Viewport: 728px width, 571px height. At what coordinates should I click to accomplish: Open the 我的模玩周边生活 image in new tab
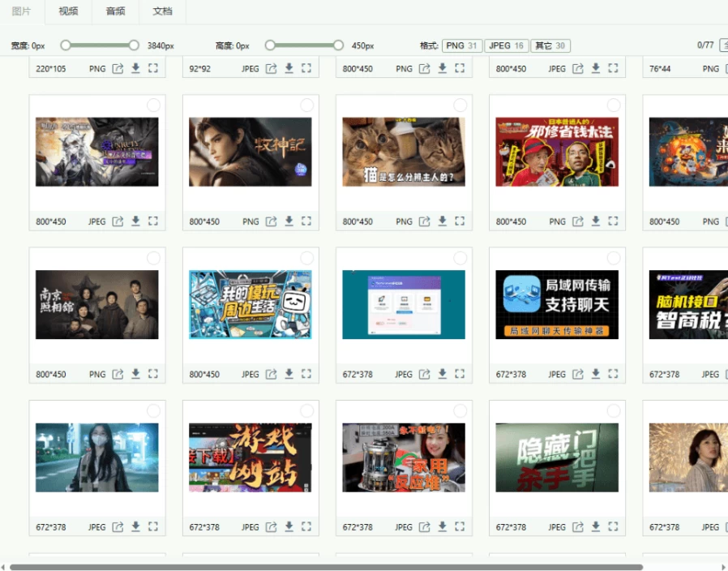click(x=269, y=375)
